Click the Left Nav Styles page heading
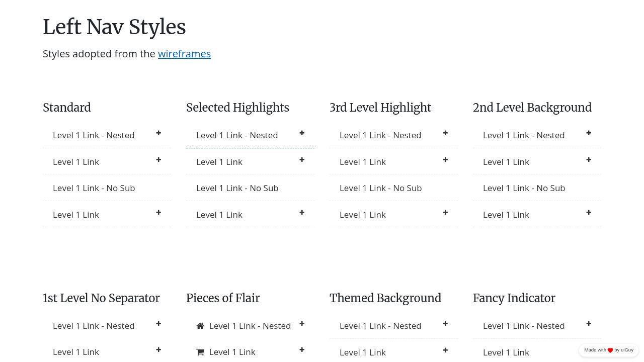This screenshot has width=644, height=362. point(114,27)
